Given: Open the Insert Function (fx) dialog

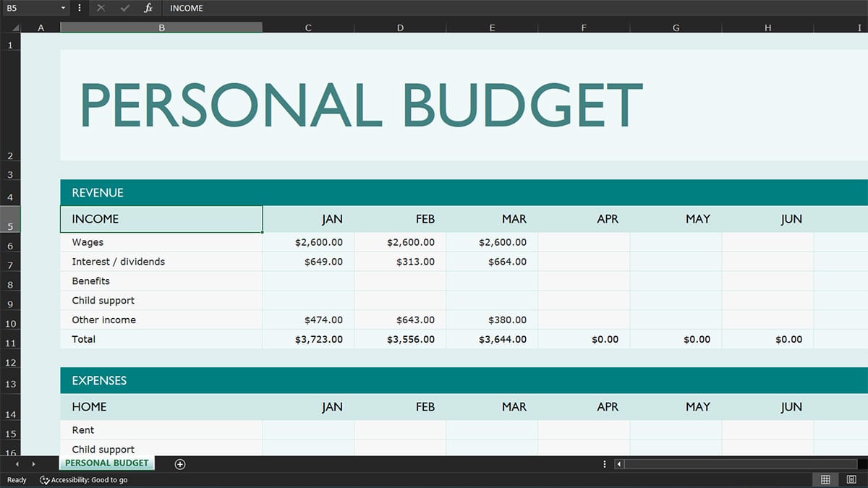Looking at the screenshot, I should click(149, 8).
